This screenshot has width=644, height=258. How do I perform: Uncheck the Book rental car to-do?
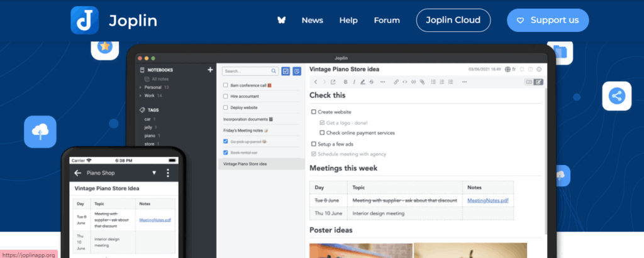pos(226,153)
